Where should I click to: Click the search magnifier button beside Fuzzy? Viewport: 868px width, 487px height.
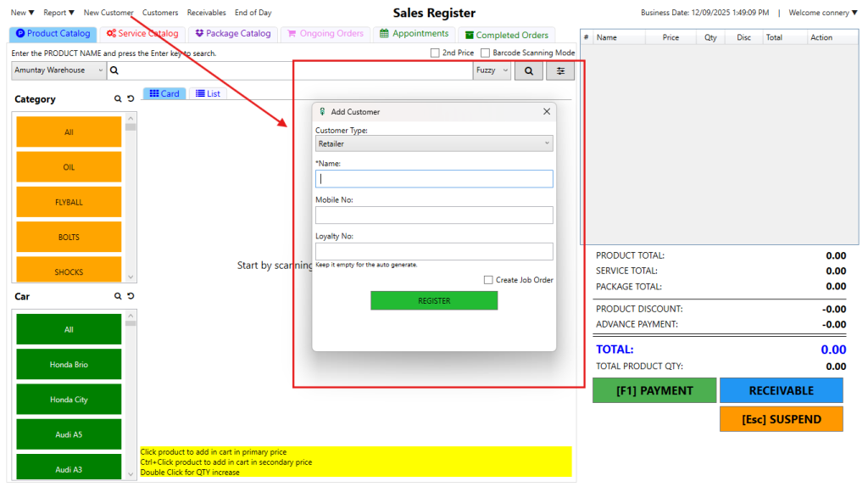pos(528,71)
